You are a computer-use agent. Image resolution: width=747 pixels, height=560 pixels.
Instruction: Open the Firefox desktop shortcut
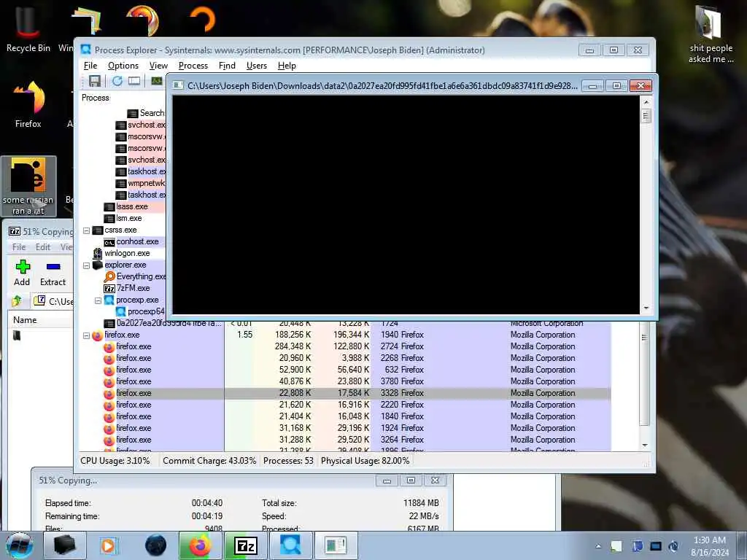pos(28,104)
